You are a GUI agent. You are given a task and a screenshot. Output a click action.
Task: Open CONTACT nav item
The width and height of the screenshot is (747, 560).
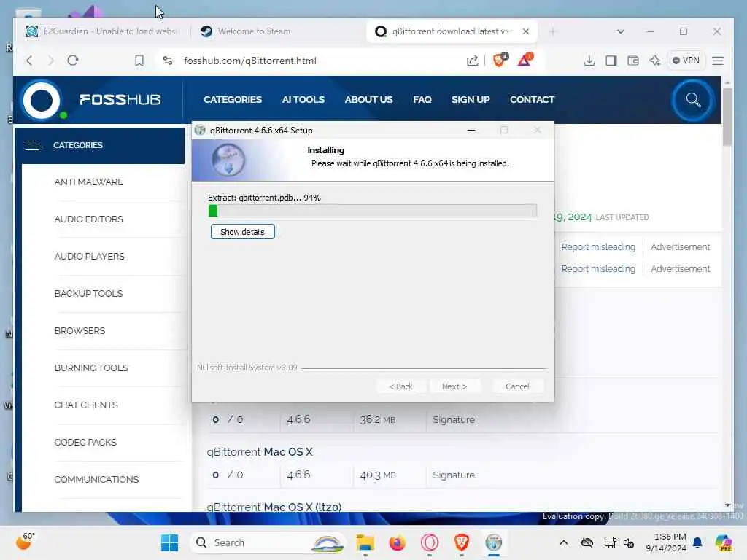(x=532, y=99)
